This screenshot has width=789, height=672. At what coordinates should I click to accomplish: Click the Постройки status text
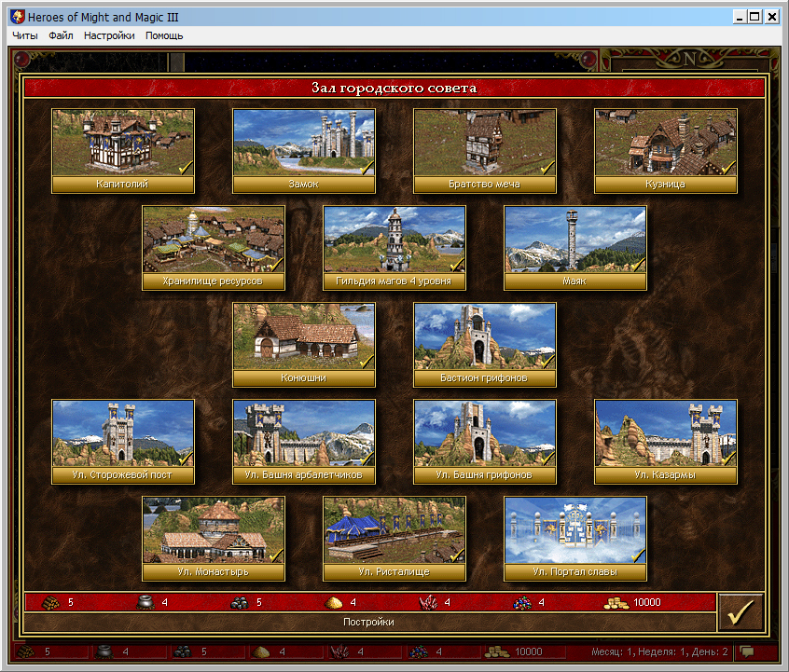tap(368, 623)
